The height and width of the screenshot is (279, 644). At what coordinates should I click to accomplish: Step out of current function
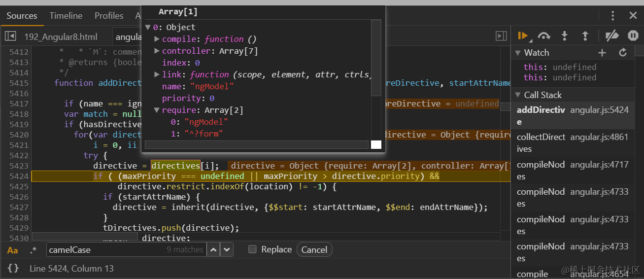click(585, 36)
